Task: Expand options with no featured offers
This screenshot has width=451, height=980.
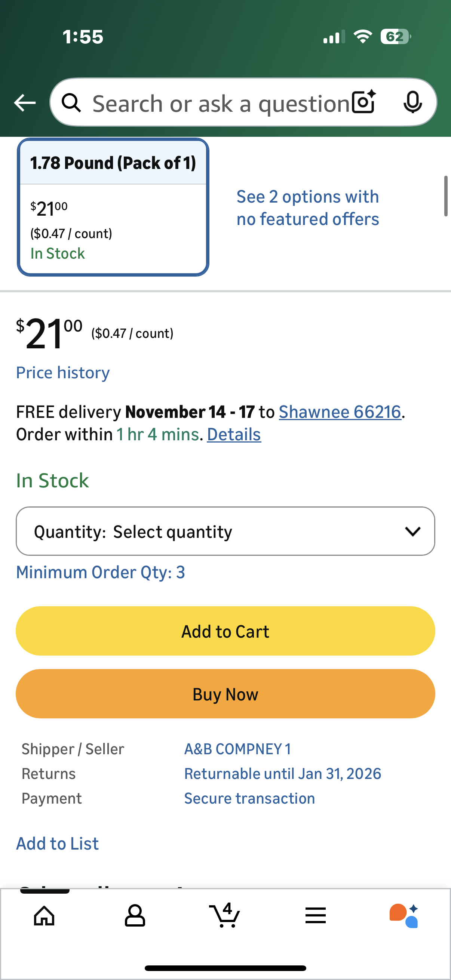Action: point(307,207)
